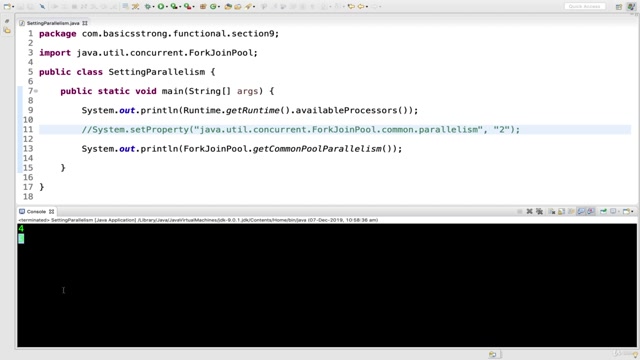The image size is (640, 360).
Task: Click the package declaration on line 1
Action: 159,33
